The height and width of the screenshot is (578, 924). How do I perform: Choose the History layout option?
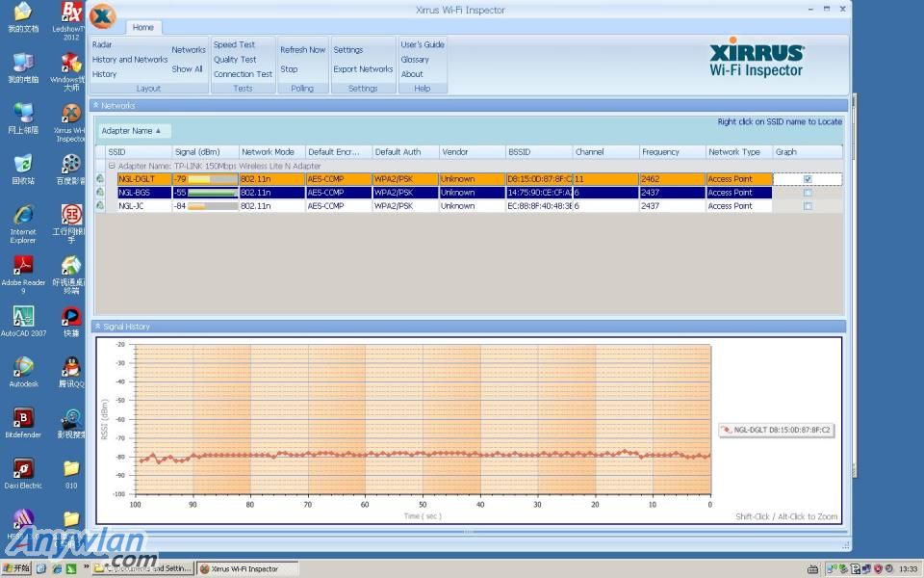[104, 74]
